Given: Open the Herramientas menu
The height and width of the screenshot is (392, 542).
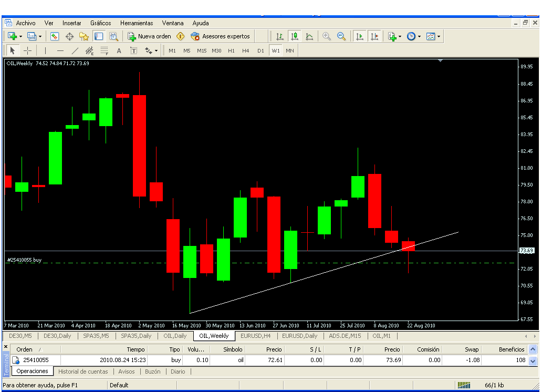Looking at the screenshot, I should (x=137, y=23).
